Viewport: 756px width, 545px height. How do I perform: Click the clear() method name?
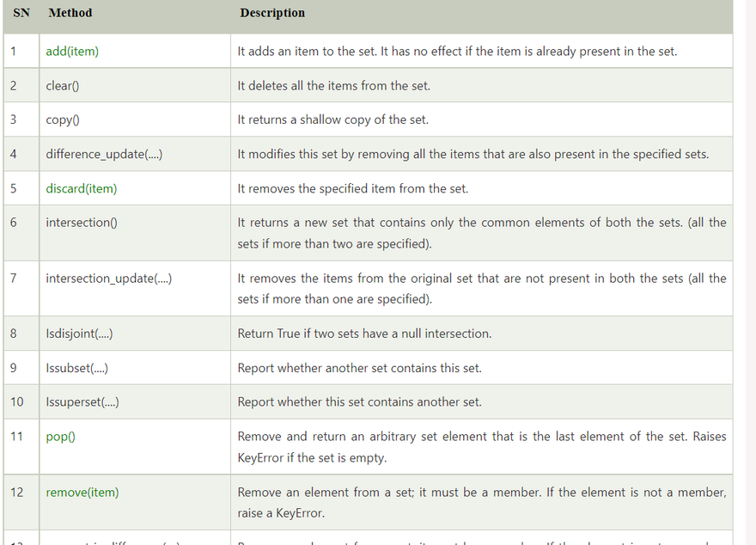[x=64, y=86]
